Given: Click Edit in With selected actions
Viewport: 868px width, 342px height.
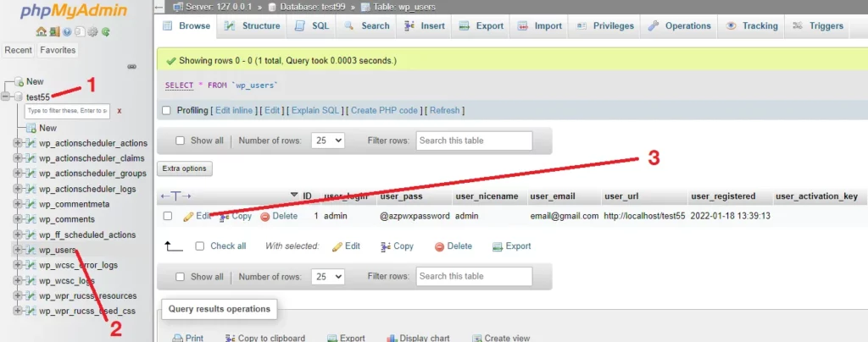Looking at the screenshot, I should [346, 245].
